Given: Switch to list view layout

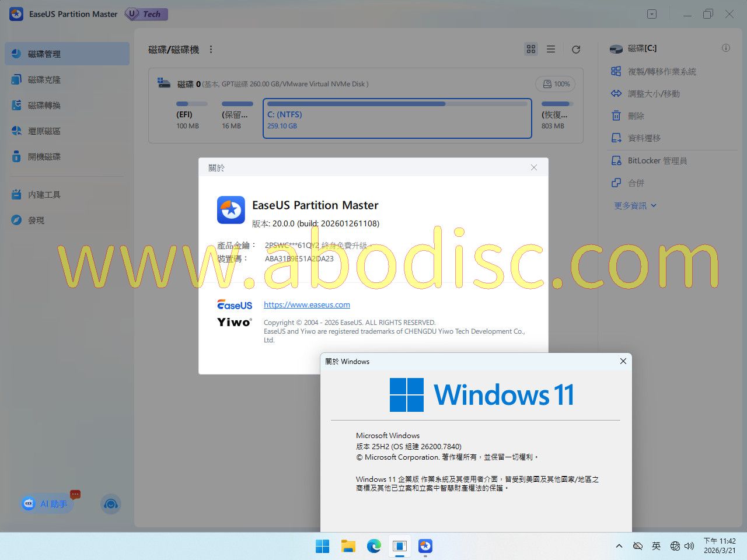Looking at the screenshot, I should pos(551,50).
